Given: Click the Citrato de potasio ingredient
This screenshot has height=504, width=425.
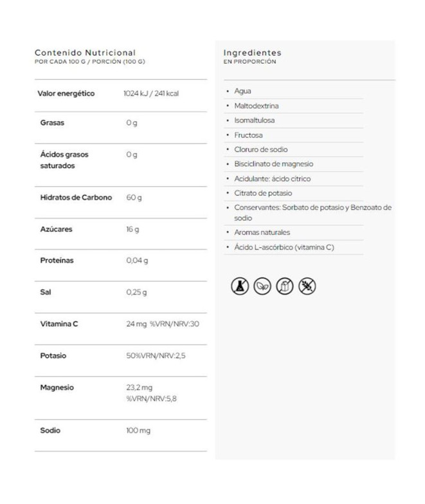Looking at the screenshot, I should pyautogui.click(x=263, y=193).
